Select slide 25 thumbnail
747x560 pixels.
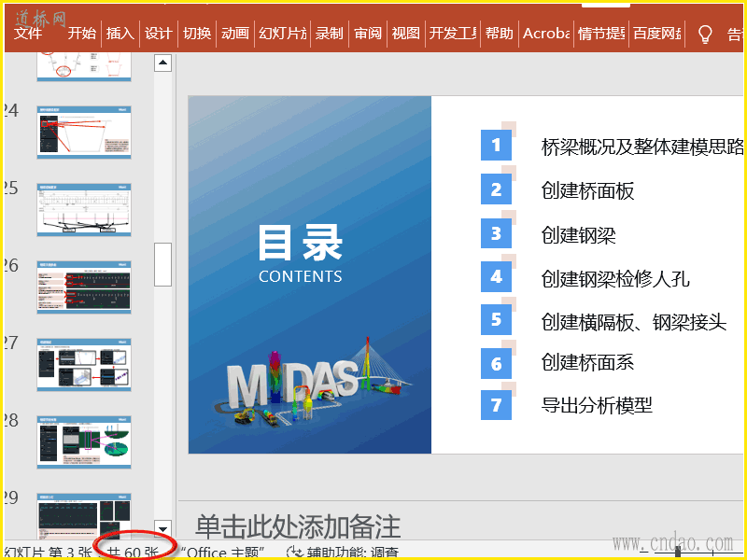click(84, 210)
